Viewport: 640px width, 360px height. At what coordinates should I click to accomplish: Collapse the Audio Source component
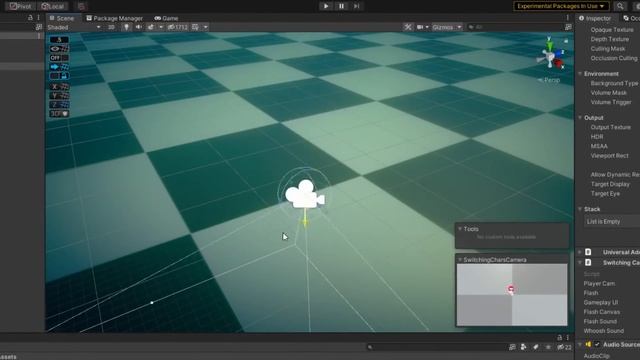pyautogui.click(x=580, y=344)
